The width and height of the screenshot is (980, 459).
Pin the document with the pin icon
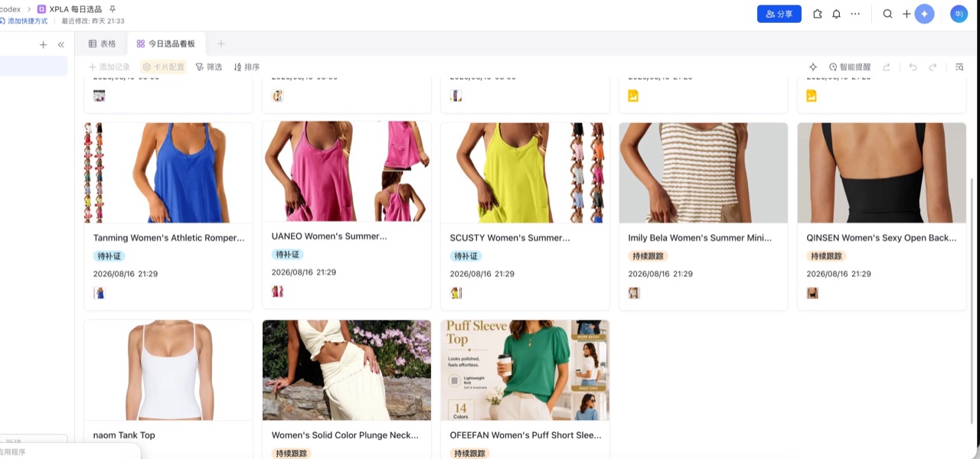(113, 9)
